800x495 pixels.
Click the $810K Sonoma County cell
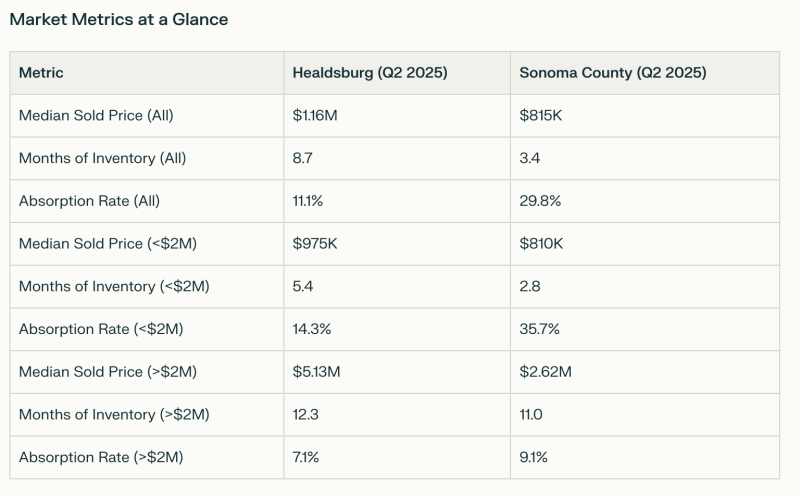541,243
